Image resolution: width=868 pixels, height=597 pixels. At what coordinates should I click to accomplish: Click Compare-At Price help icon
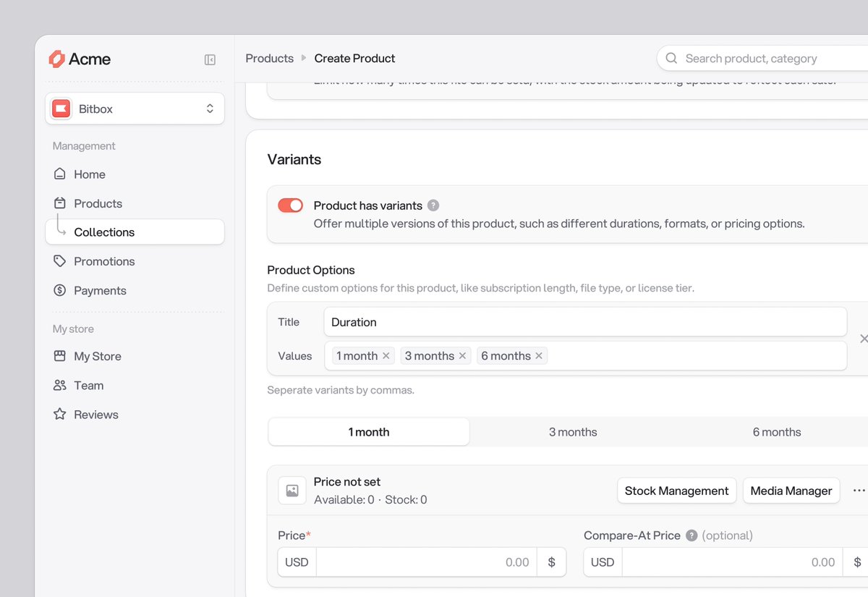click(x=692, y=535)
